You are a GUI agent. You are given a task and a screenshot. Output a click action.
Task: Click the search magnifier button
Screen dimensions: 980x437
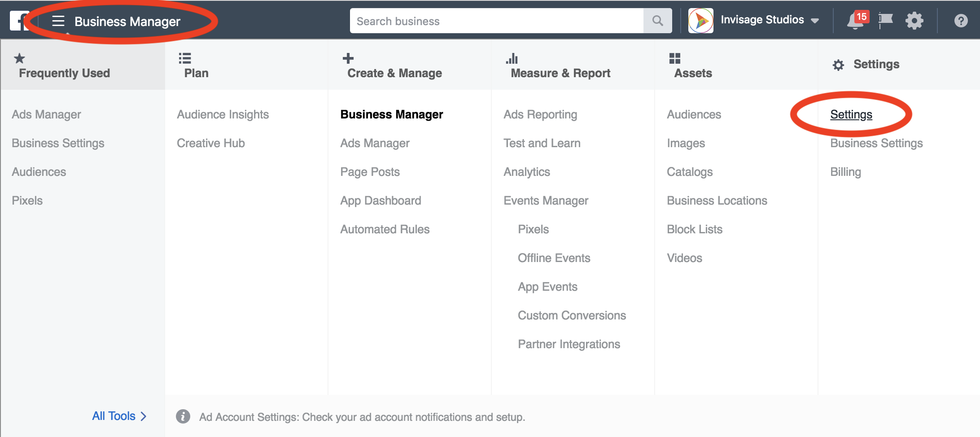[x=657, y=21]
